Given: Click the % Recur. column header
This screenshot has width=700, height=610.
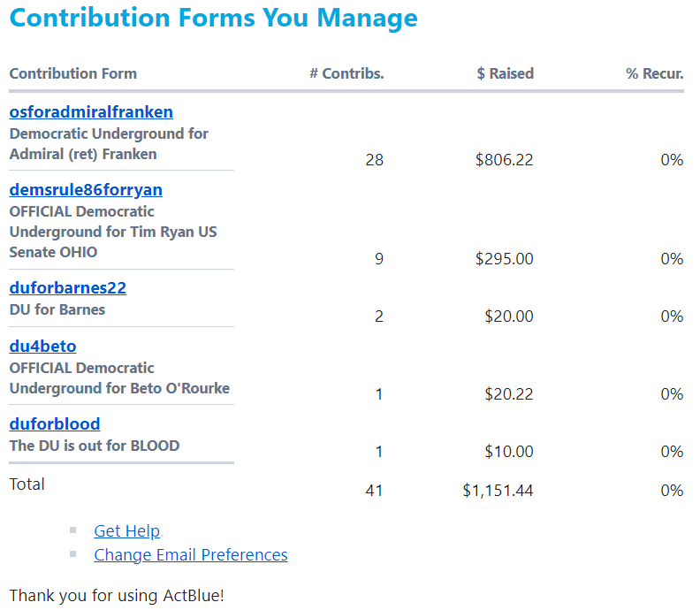Looking at the screenshot, I should click(x=654, y=73).
